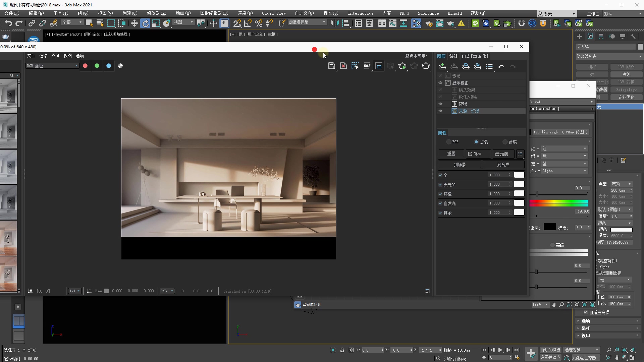Open the 渲染(R) main menu
644x362 pixels.
coord(245,13)
